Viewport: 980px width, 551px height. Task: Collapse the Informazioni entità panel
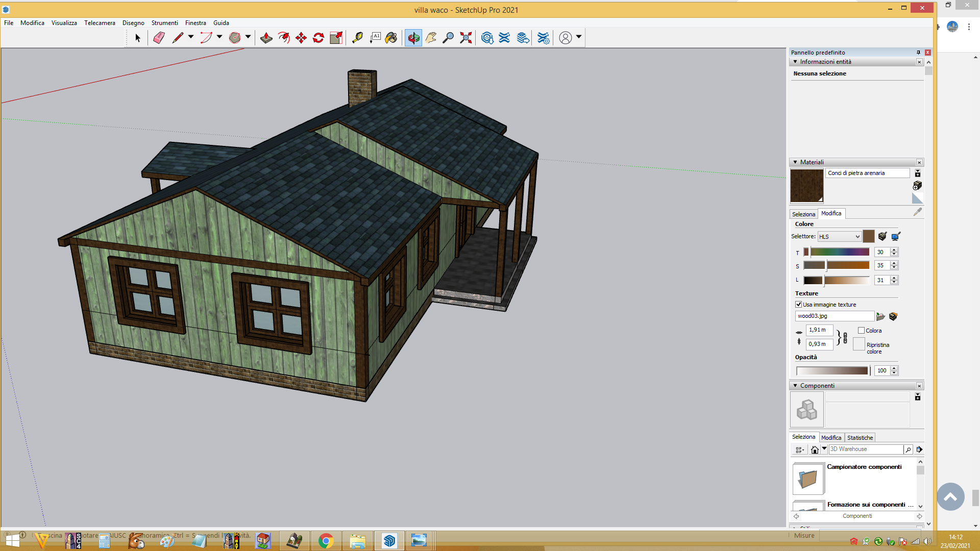tap(795, 62)
